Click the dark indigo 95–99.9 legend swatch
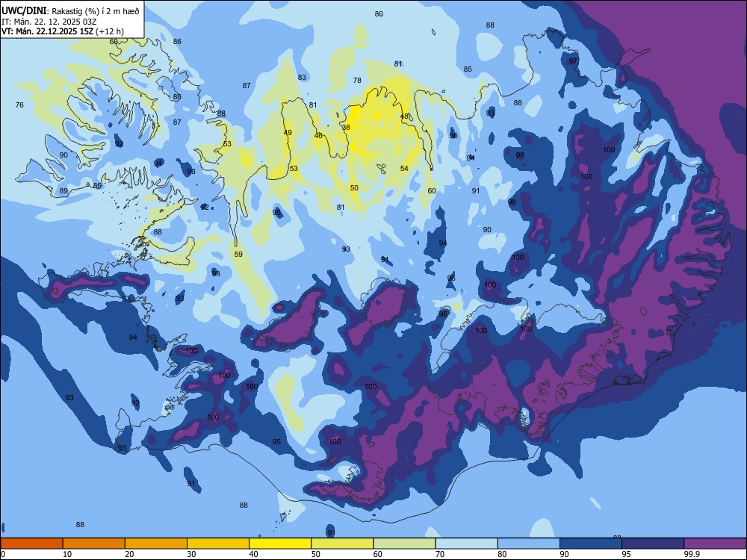 click(x=653, y=544)
